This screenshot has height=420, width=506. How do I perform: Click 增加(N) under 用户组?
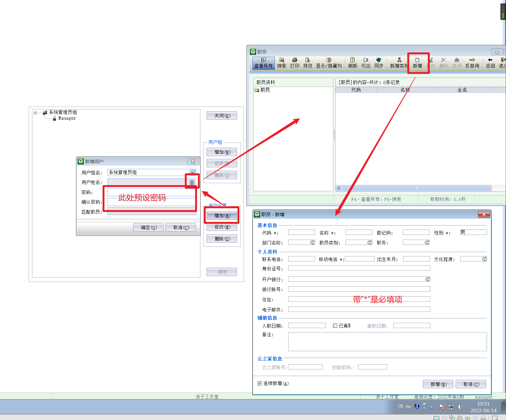(x=222, y=152)
